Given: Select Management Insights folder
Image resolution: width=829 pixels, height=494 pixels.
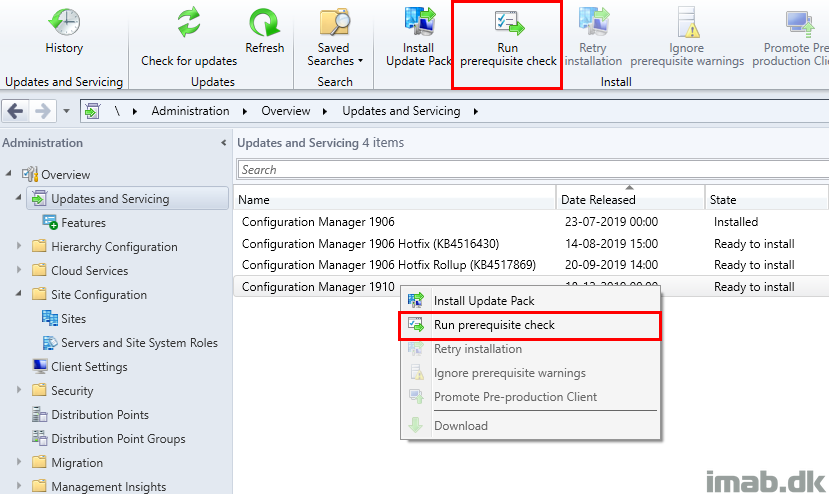Looking at the screenshot, I should 108,486.
